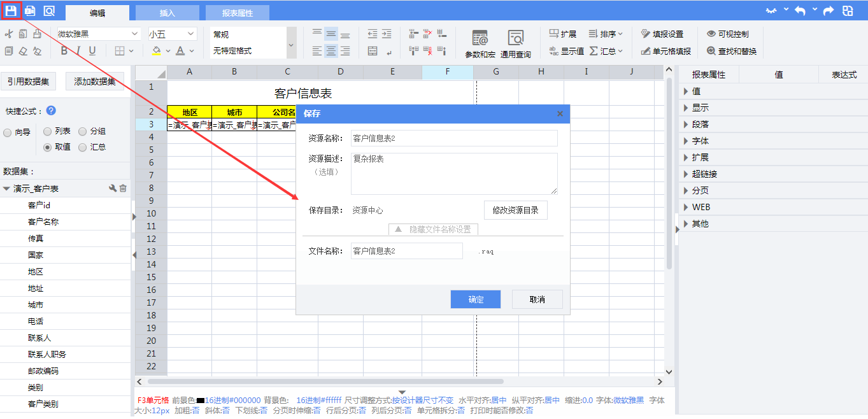Select the 列表 radio option
This screenshot has width=868, height=419.
[x=48, y=132]
